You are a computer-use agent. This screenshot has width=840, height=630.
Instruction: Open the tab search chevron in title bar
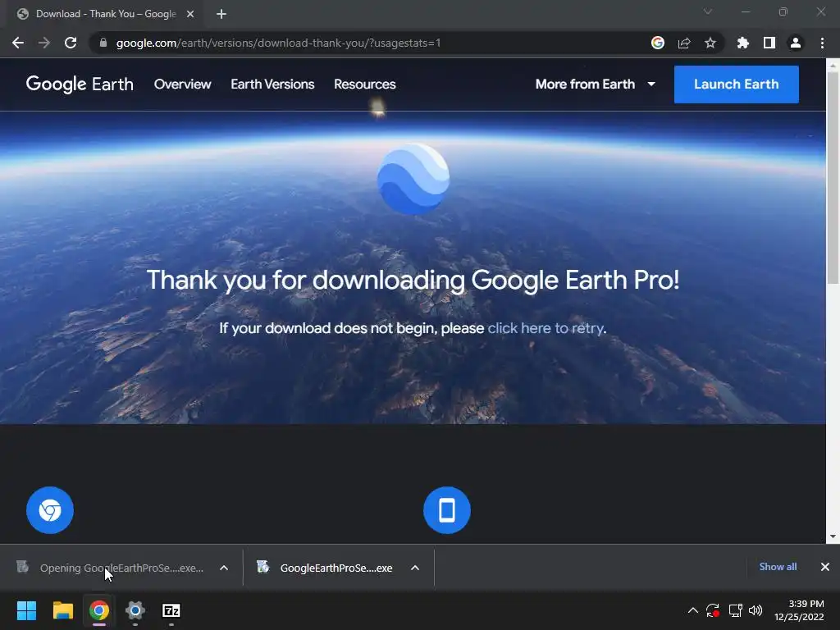coord(708,11)
